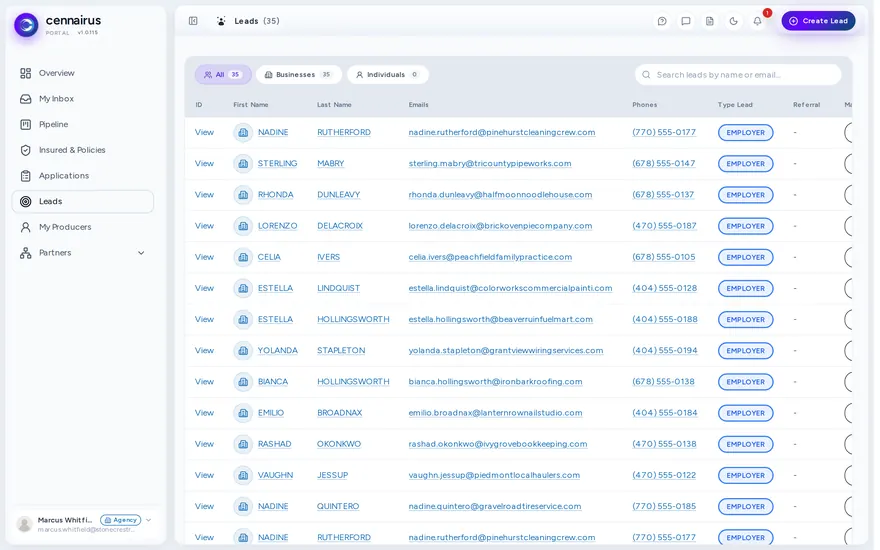Open the document icon in the top bar
The image size is (880, 550).
710,21
